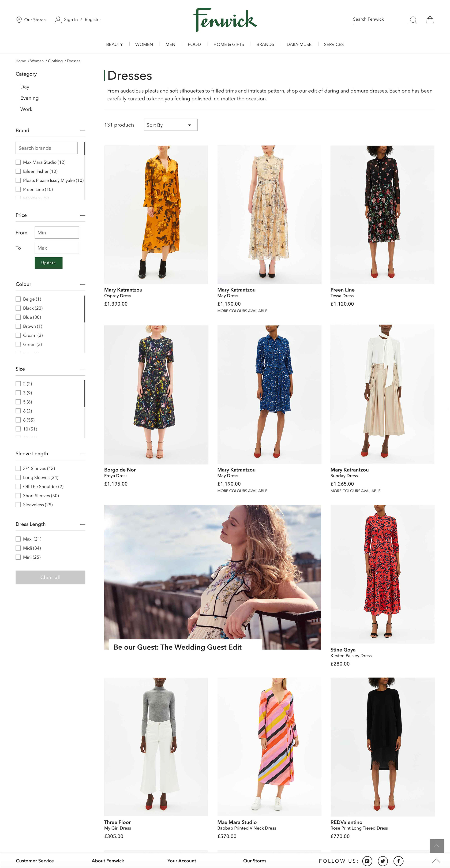Open the HOME & GIFTS menu
The image size is (450, 868).
pos(229,45)
